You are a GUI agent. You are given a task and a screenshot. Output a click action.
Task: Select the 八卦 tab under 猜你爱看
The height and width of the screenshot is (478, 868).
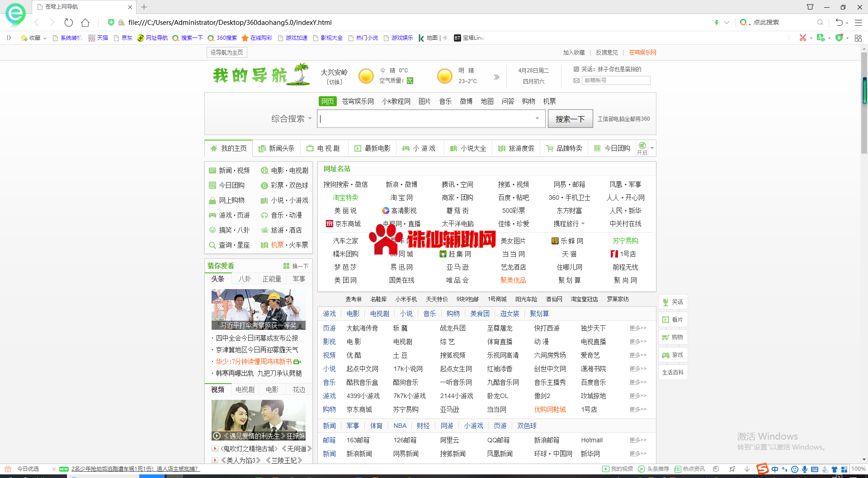click(245, 279)
